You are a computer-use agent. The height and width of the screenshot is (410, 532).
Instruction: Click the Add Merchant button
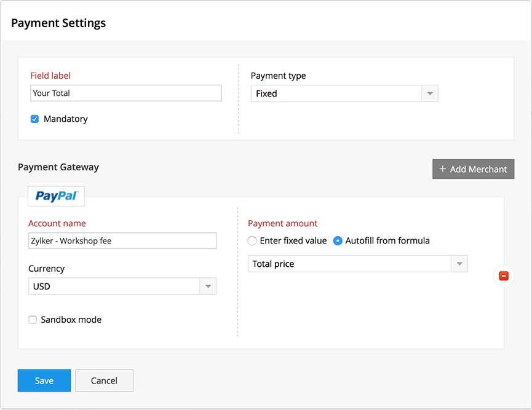point(474,169)
